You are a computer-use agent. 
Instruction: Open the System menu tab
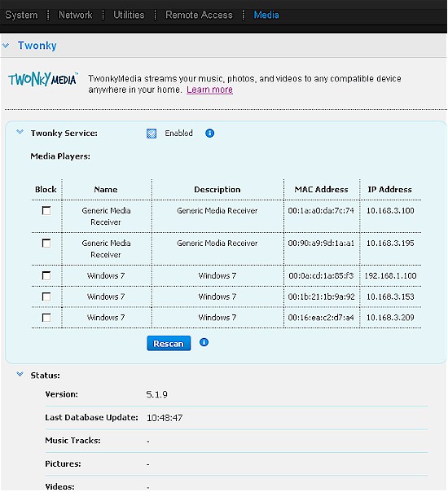(21, 15)
